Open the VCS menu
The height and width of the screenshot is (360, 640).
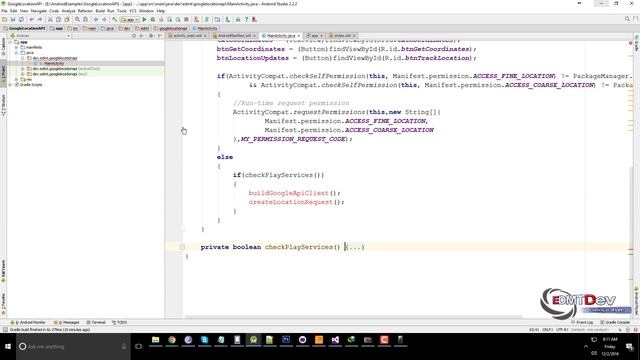click(133, 11)
